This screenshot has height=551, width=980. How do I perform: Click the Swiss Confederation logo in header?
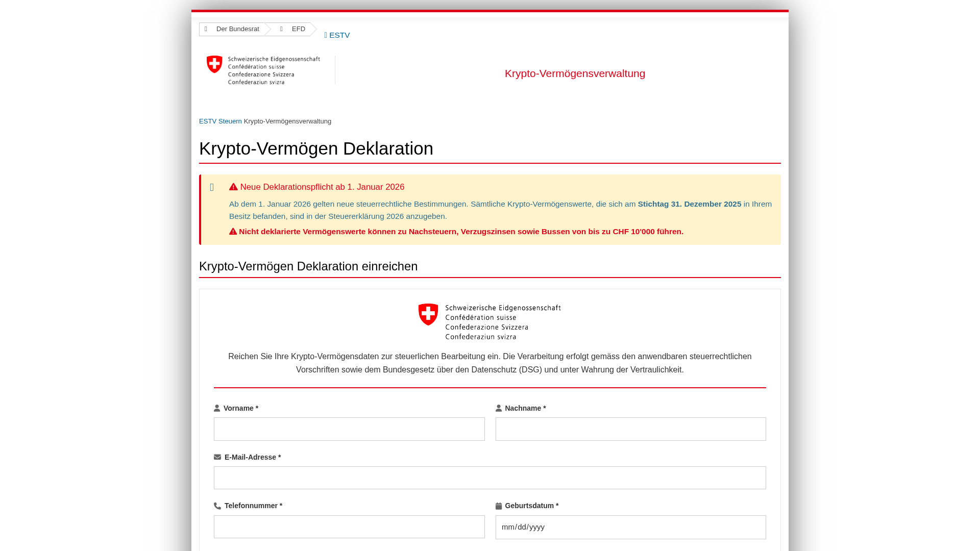(x=263, y=70)
